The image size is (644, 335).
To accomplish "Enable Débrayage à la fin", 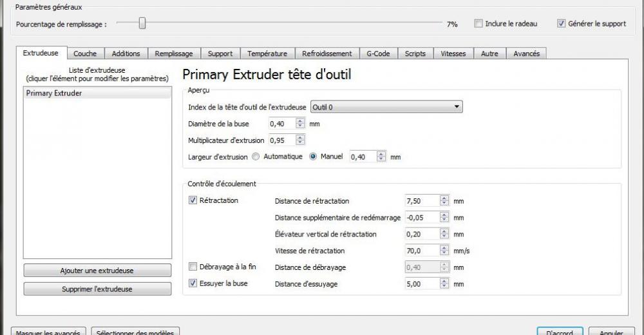I will coord(193,267).
